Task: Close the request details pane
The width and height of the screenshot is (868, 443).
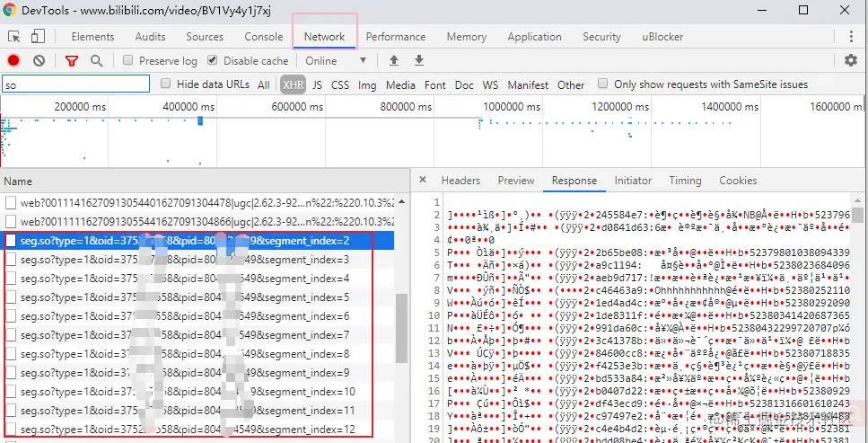Action: pos(423,180)
